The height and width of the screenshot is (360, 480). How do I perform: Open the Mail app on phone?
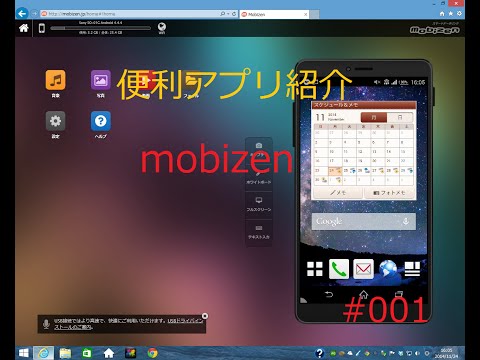click(x=363, y=269)
